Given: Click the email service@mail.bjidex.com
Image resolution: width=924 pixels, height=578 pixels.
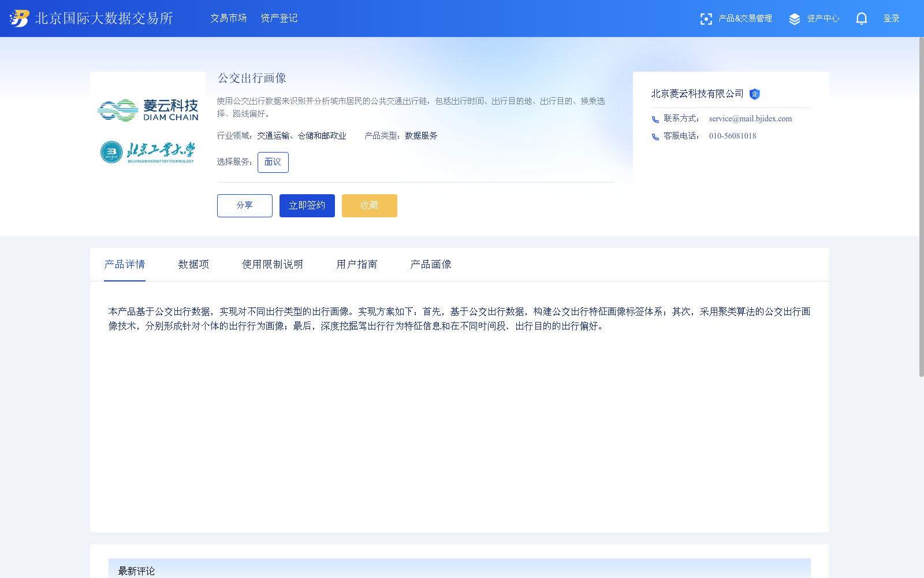Looking at the screenshot, I should point(750,119).
